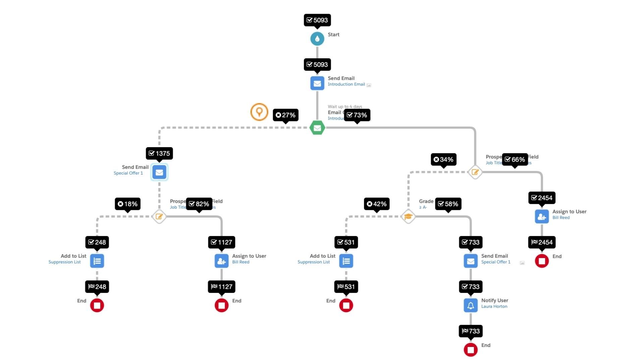
Task: Click the 1375 Send Email Special Offer 1 badge
Action: 159,154
